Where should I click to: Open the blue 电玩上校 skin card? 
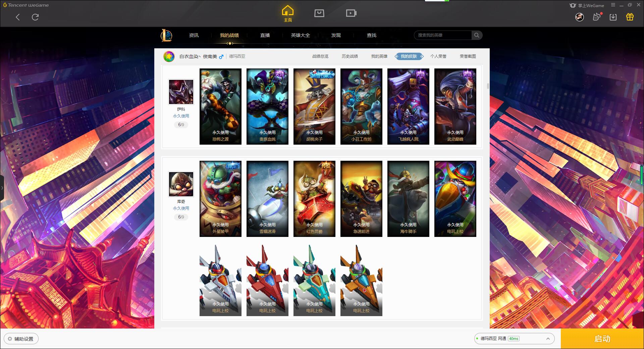pyautogui.click(x=455, y=199)
